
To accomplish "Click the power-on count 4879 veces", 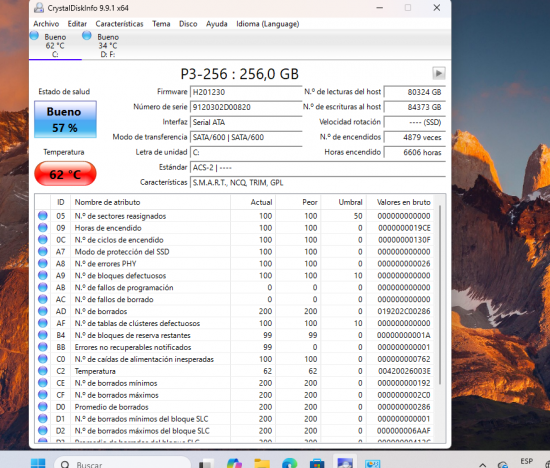I will 415,137.
